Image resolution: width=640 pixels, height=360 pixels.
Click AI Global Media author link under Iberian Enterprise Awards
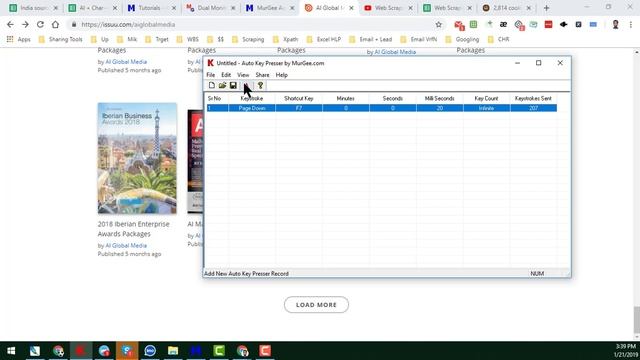coord(126,246)
